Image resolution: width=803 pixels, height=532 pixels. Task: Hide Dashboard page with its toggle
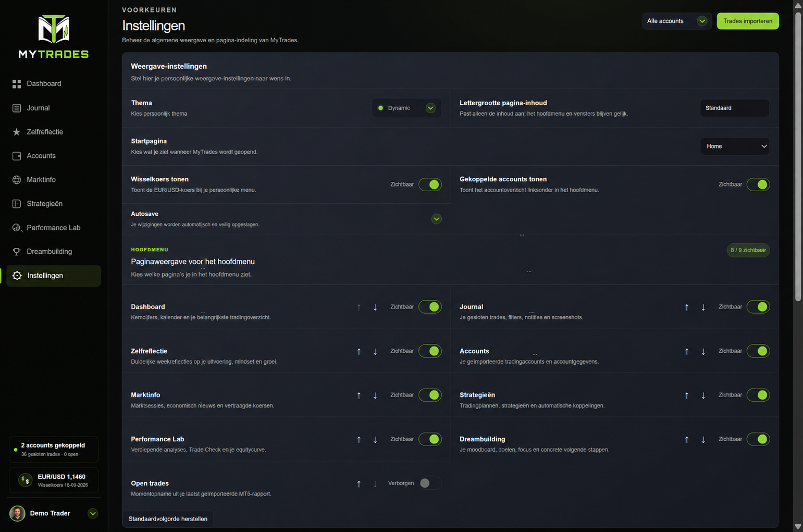[x=430, y=307]
